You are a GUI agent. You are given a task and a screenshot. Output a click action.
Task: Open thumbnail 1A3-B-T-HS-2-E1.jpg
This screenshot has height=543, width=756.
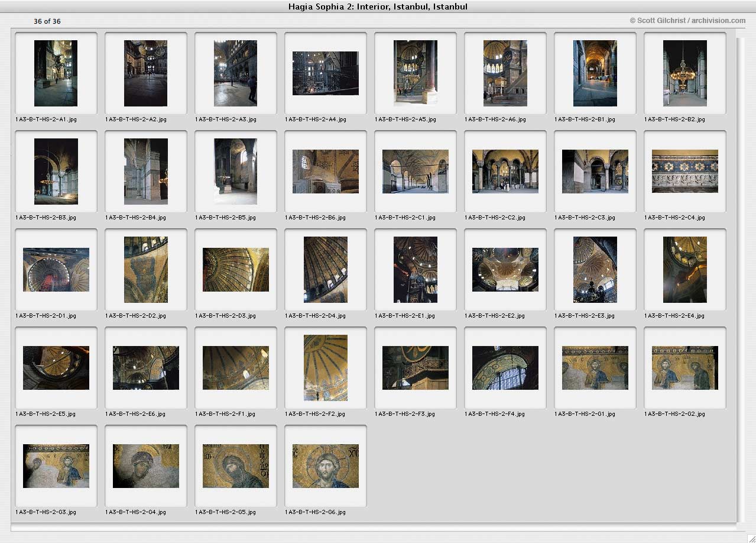point(416,270)
